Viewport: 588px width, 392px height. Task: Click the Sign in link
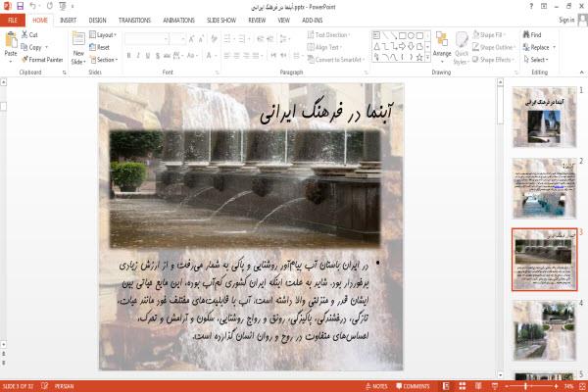(566, 20)
